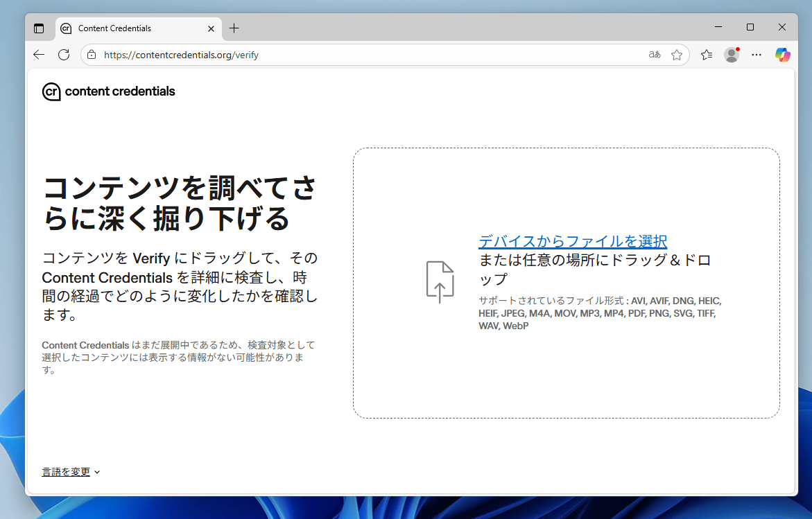The image size is (812, 519).
Task: Click the file upload icon
Action: coord(440,282)
